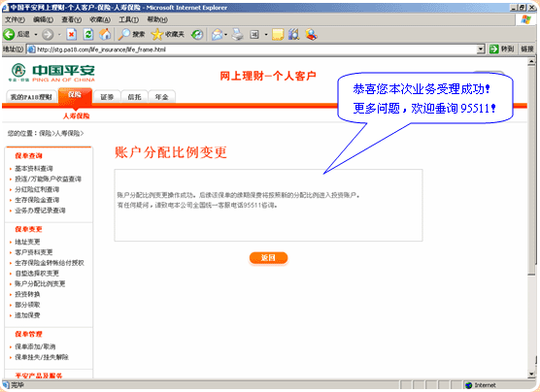Open 业务办理记录查询 link

click(40, 211)
